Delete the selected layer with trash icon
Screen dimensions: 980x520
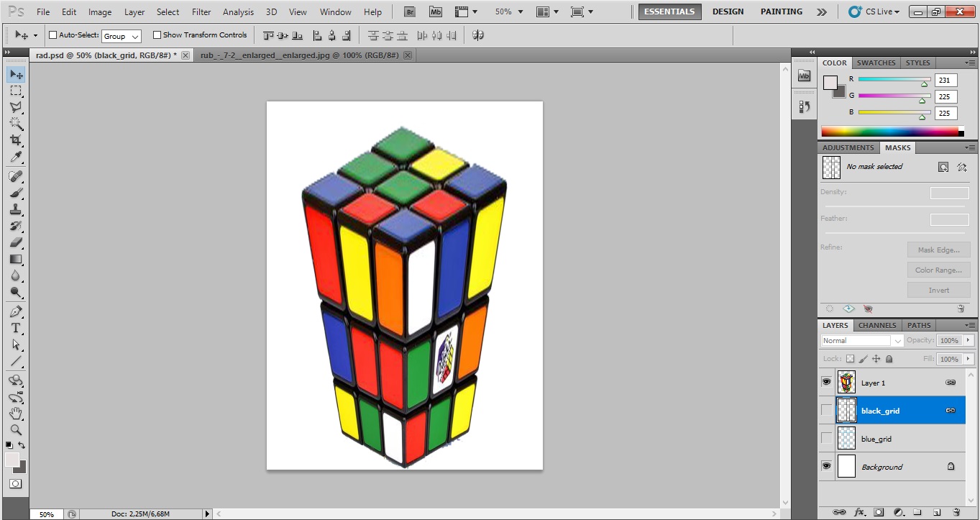(956, 513)
